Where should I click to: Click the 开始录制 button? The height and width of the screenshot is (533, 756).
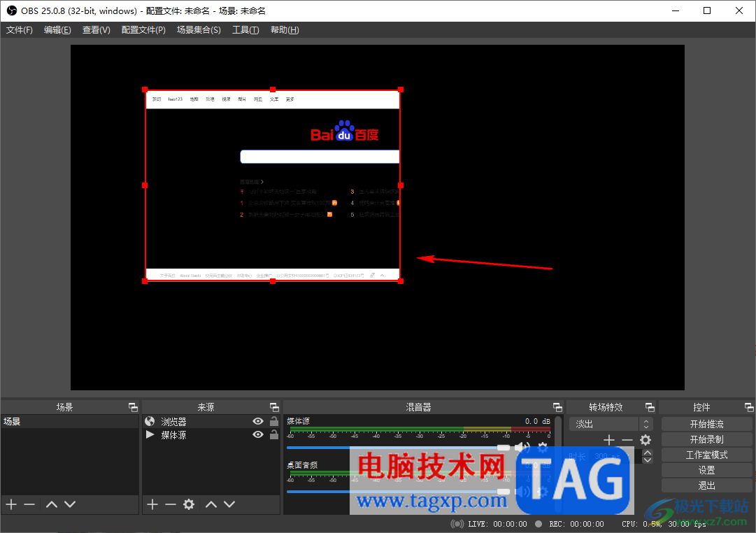tap(707, 439)
